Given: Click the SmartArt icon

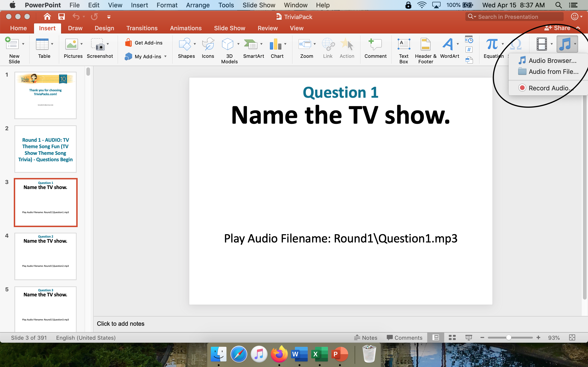Looking at the screenshot, I should (x=251, y=44).
